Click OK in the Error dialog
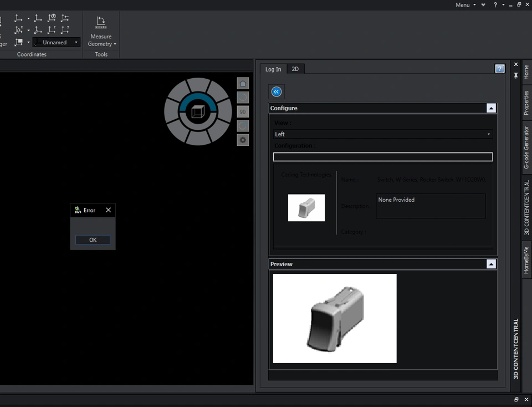This screenshot has width=532, height=407. [93, 240]
